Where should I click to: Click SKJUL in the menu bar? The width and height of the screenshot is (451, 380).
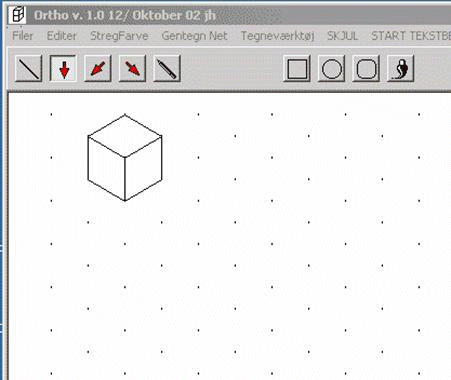343,36
